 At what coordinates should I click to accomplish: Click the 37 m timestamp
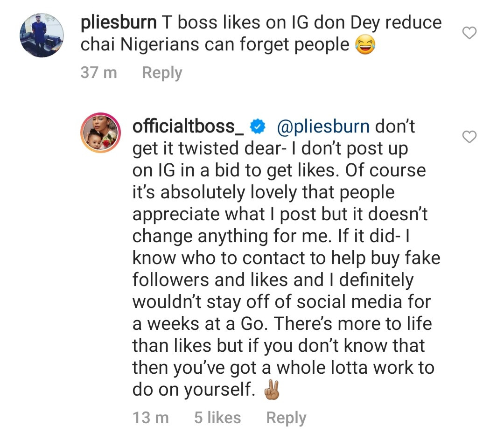coord(98,73)
